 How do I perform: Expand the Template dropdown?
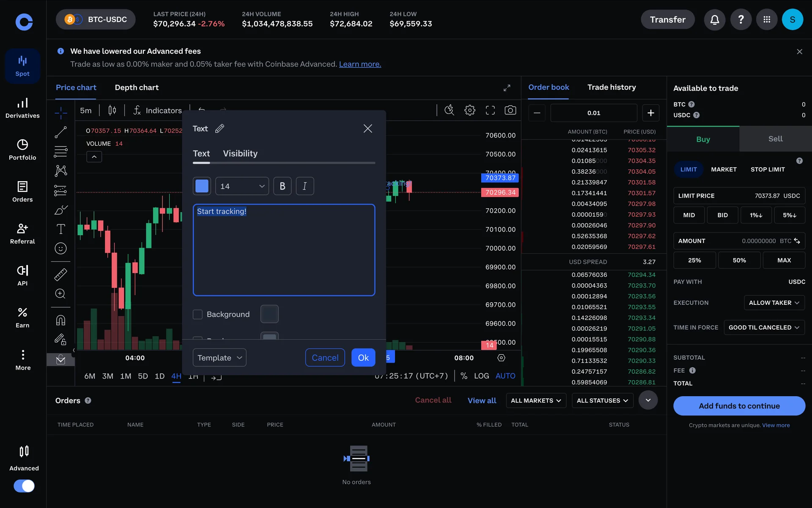point(219,358)
